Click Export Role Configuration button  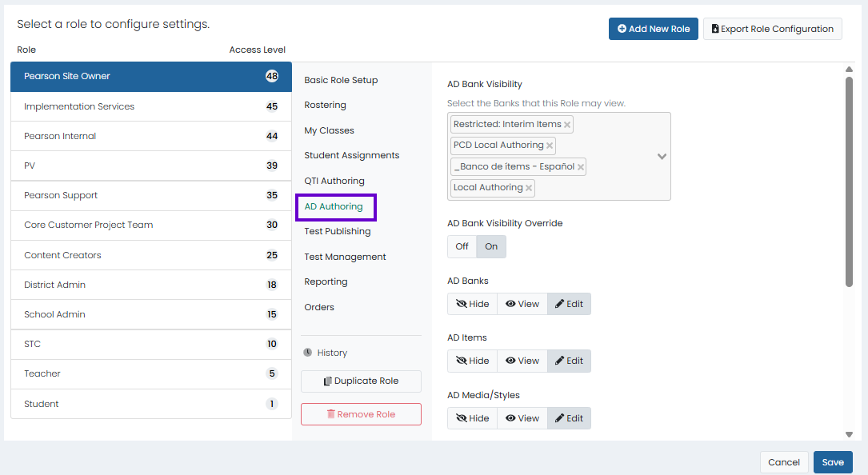coord(772,29)
